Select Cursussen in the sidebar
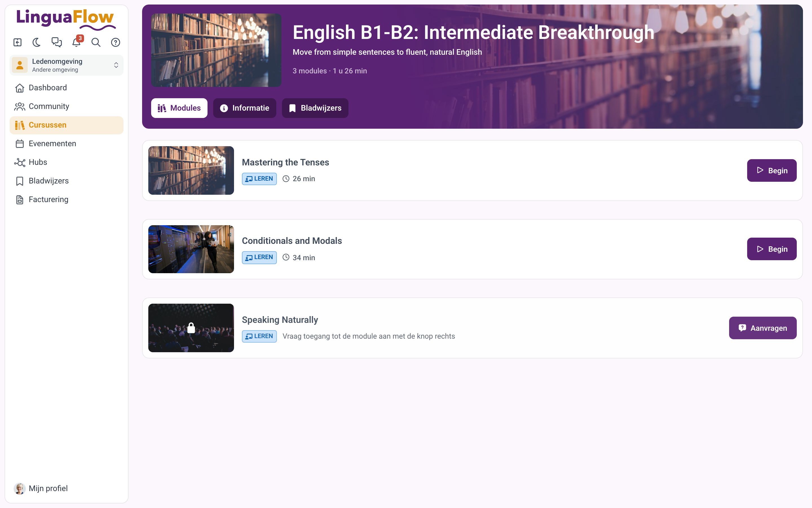Screen dimensions: 812x508 (x=67, y=125)
